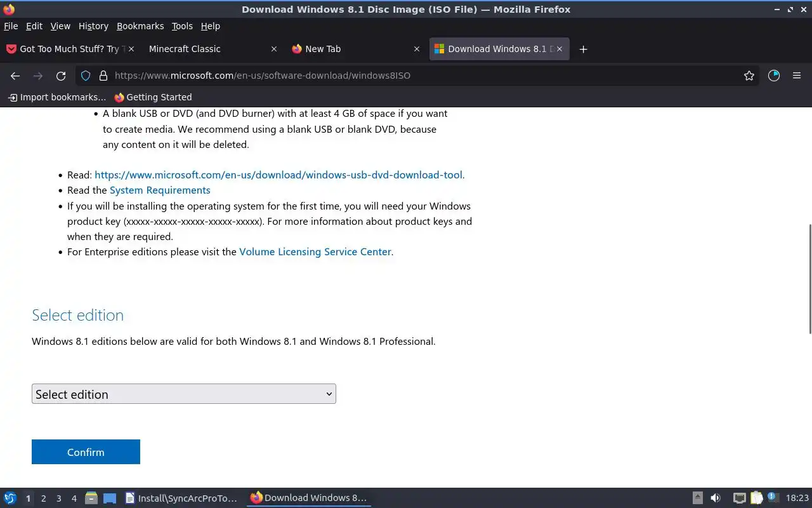Switch to the Install\SyncArcProTo taskbar window

[x=181, y=498]
